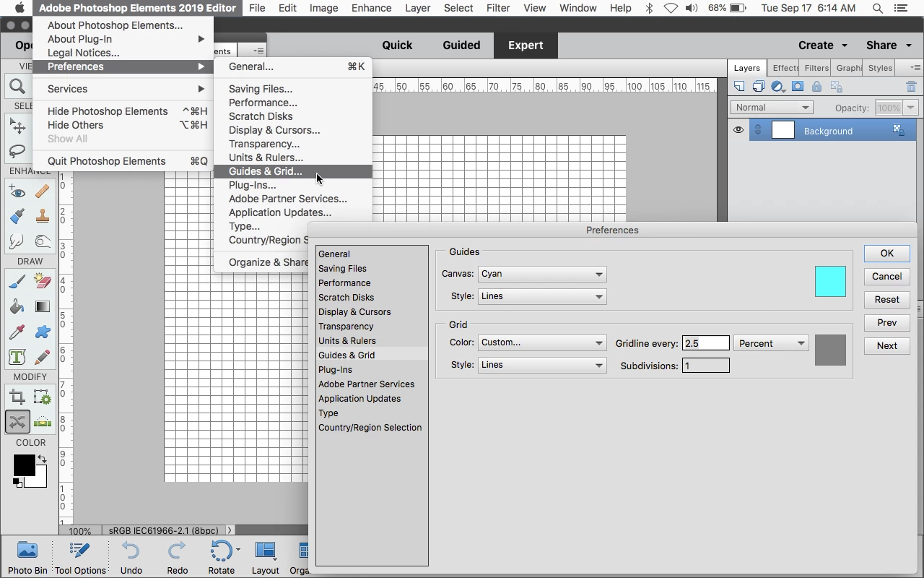The image size is (924, 578).
Task: Select the Spot Healing Brush tool
Action: [42, 191]
